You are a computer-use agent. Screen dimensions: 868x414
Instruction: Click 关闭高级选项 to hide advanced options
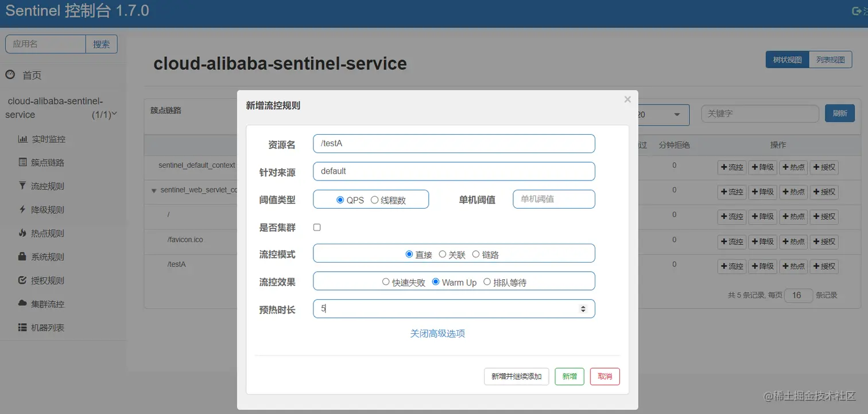point(437,333)
